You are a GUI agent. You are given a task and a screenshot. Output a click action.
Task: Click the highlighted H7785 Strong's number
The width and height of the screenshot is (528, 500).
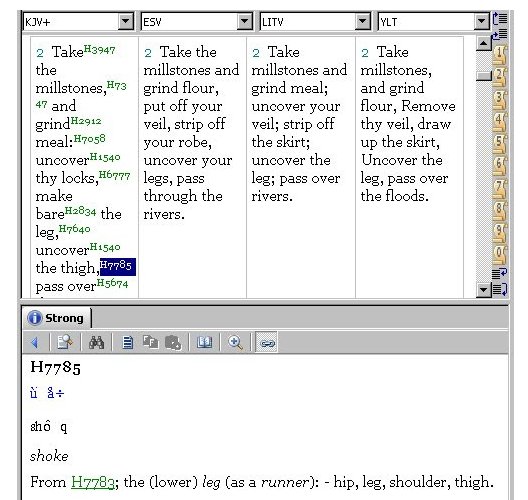click(x=118, y=266)
